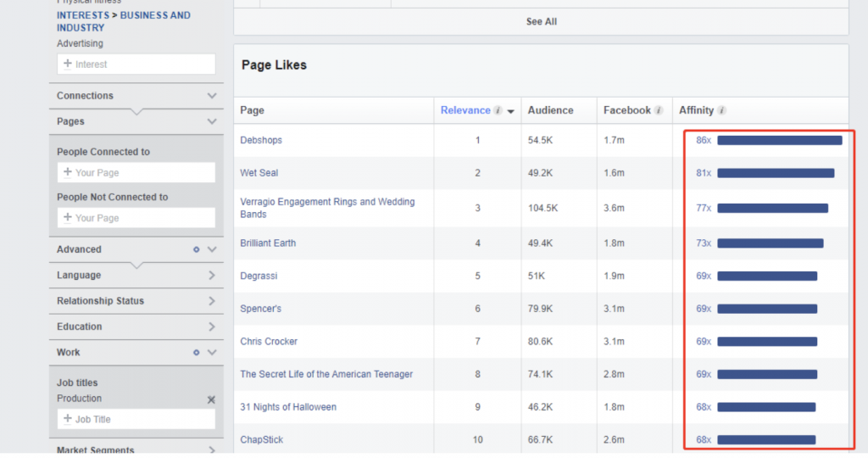The image size is (868, 458).
Task: Click the 66.7K audience value
Action: point(540,439)
